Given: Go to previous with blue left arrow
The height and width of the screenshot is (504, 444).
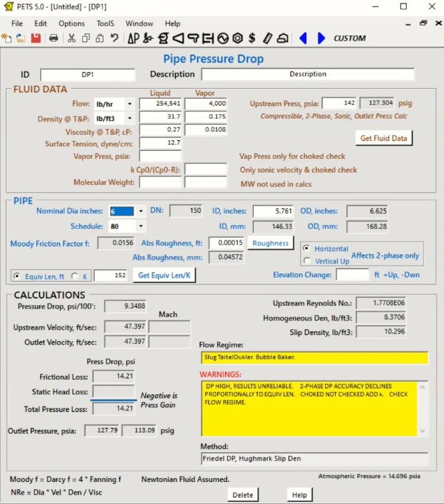Looking at the screenshot, I should [303, 38].
